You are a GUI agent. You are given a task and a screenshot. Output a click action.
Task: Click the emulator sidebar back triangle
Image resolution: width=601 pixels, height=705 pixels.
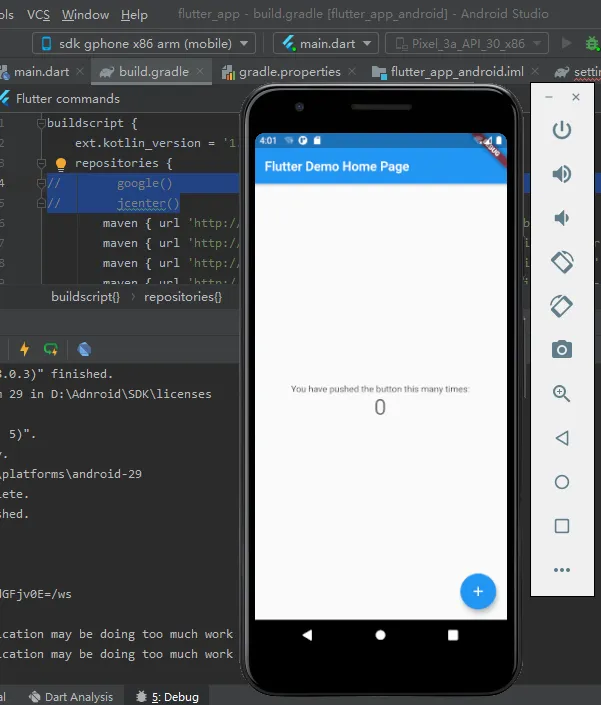[x=562, y=438]
